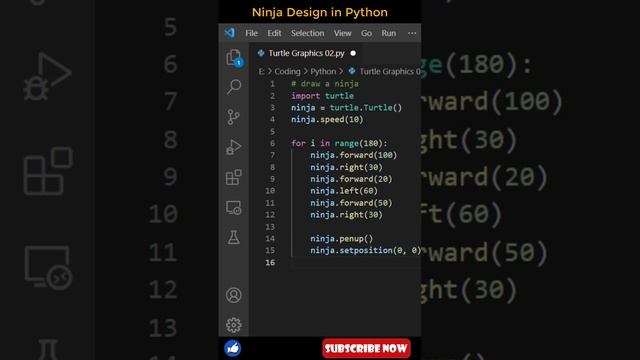This screenshot has width=640, height=360.
Task: Open the Run and Debug view
Action: pyautogui.click(x=234, y=147)
